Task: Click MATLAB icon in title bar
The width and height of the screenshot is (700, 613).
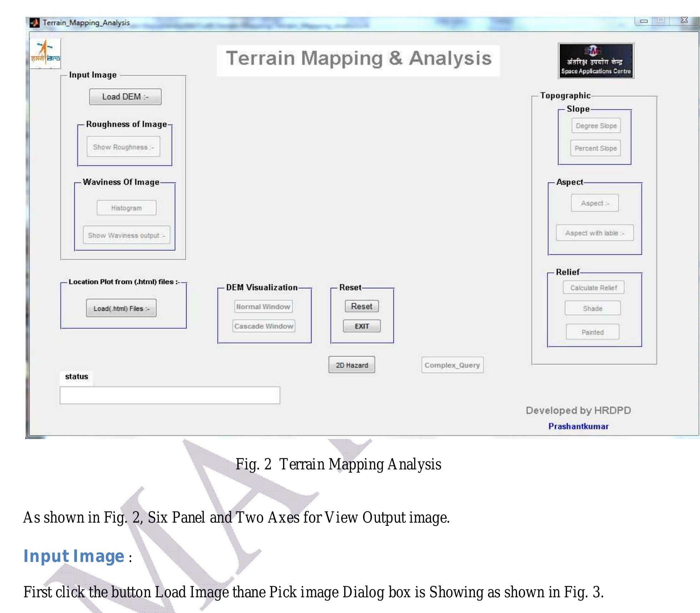Action: tap(35, 23)
